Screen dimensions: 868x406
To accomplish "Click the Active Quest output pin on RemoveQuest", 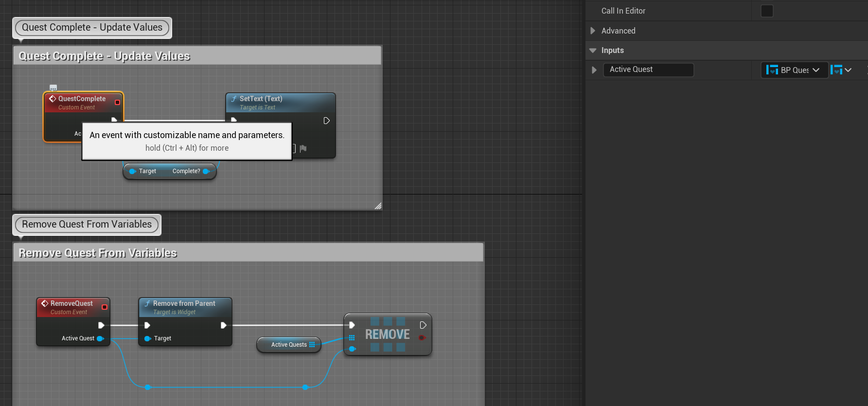I will click(100, 338).
